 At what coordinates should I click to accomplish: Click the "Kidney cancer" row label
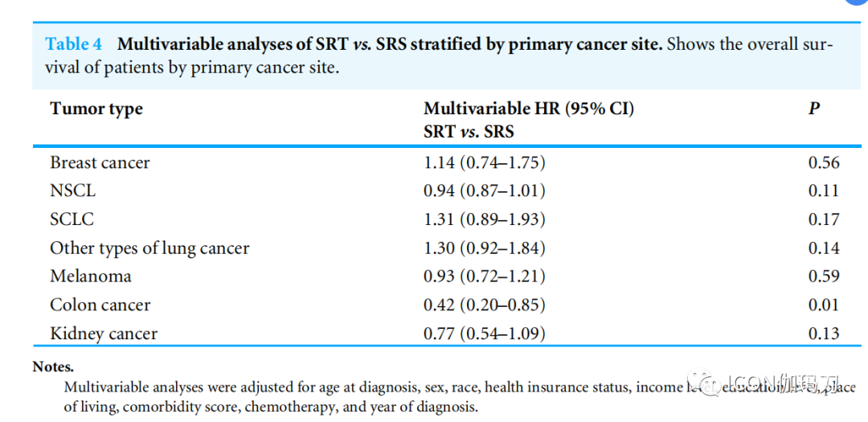coord(104,334)
